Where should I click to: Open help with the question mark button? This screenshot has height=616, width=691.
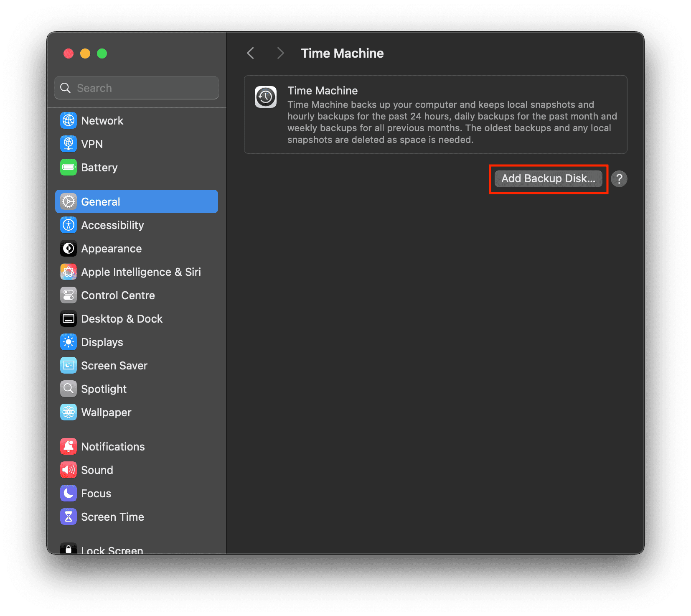click(619, 179)
